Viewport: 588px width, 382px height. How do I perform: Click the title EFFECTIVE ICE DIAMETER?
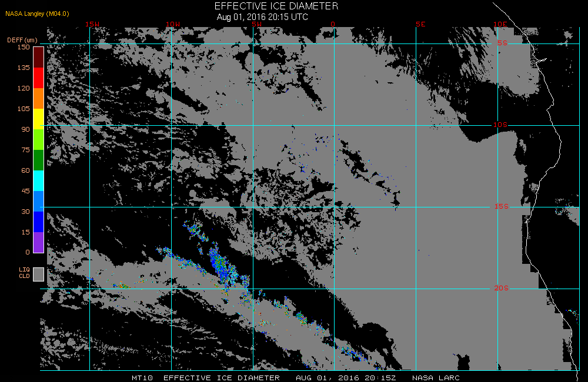pos(276,6)
